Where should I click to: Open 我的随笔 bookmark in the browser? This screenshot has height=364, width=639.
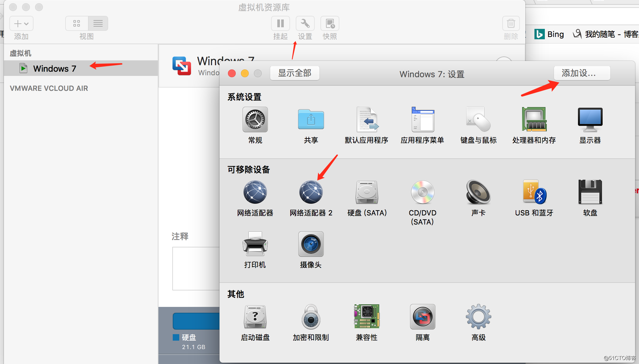tap(606, 34)
